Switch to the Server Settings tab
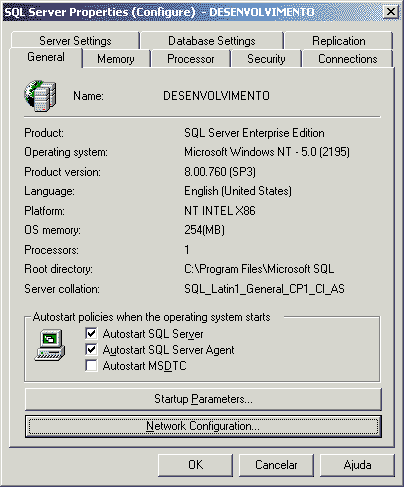Screen dimensions: 404x487 tap(75, 41)
